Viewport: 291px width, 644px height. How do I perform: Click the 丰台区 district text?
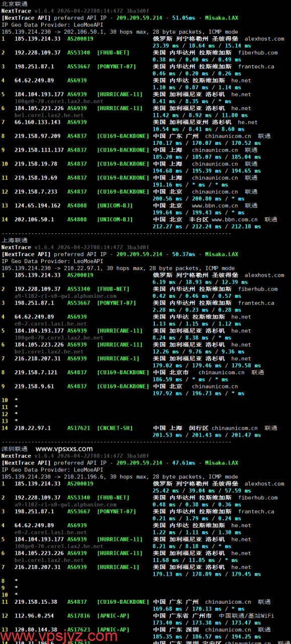coord(199,219)
